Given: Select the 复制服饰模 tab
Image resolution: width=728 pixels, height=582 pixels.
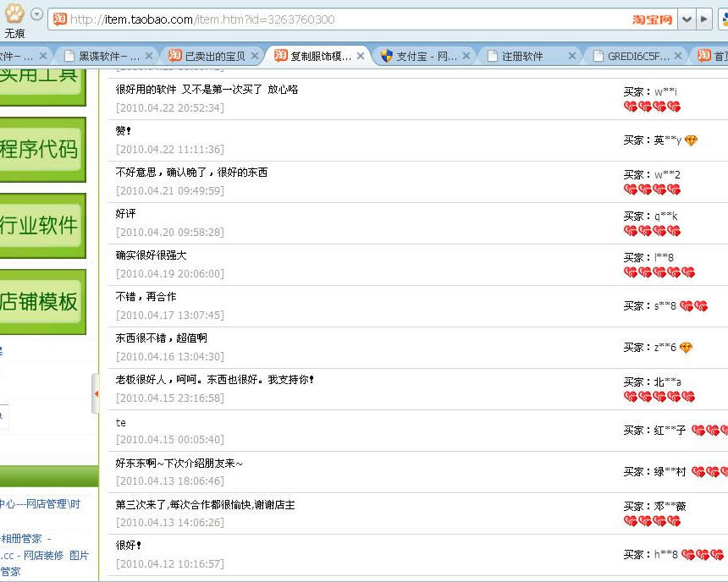Looking at the screenshot, I should click(321, 56).
